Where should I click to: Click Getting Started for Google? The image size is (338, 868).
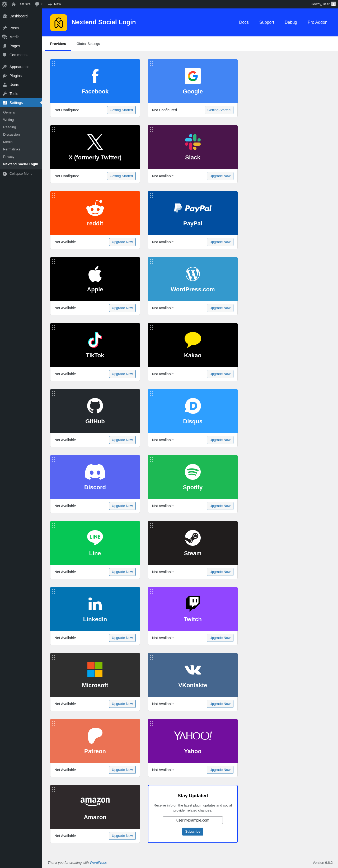click(x=219, y=110)
